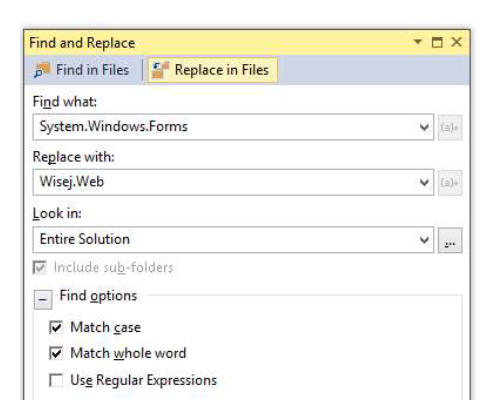Screen dimensions: 490x412
Task: Uncheck the Match whole word checkbox
Action: tap(56, 353)
